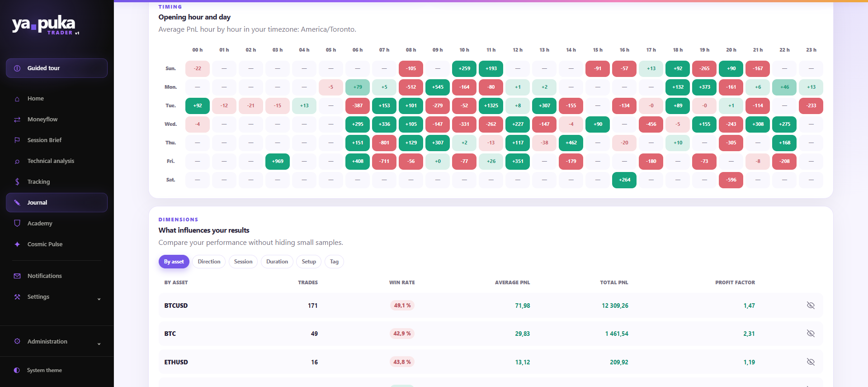
Task: Click the 12 309,26 total PnL value
Action: 615,306
